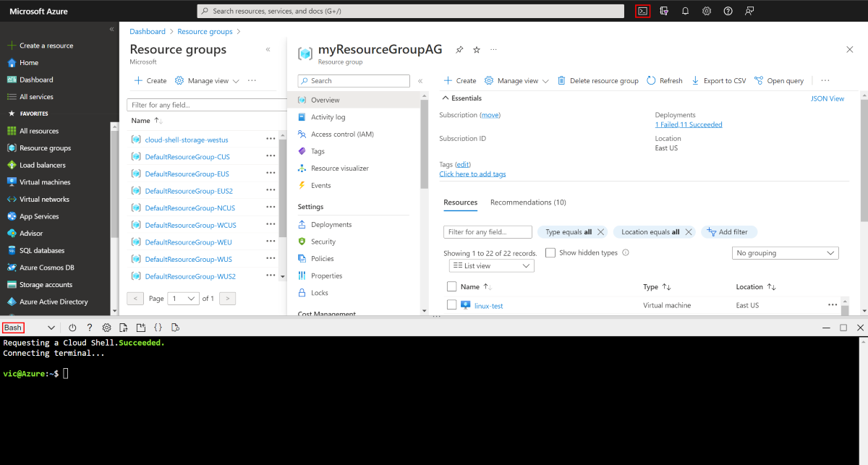Pin myResourceGroupAG to dashboard
868x465 pixels.
(x=459, y=50)
